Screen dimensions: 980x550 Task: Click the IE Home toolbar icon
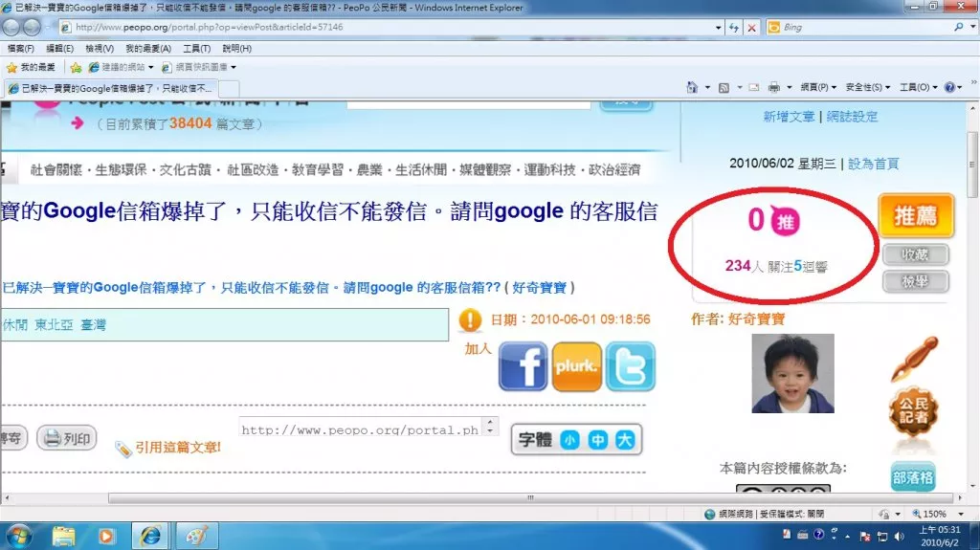pos(692,87)
